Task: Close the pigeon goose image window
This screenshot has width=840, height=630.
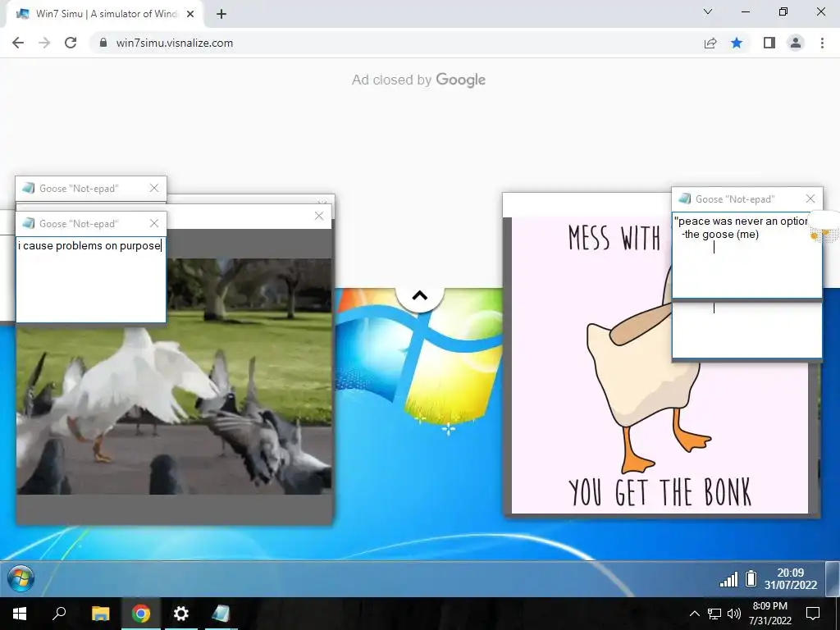Action: 319,216
